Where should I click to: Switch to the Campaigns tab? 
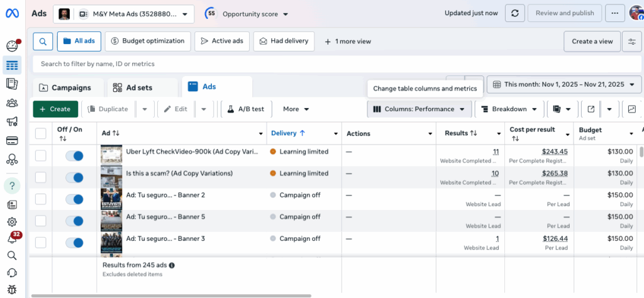coord(65,87)
